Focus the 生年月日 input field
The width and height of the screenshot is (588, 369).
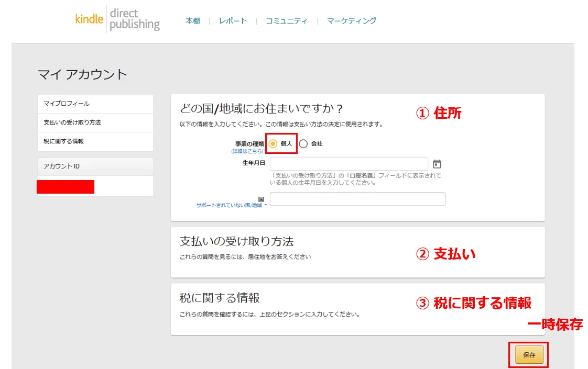click(349, 164)
